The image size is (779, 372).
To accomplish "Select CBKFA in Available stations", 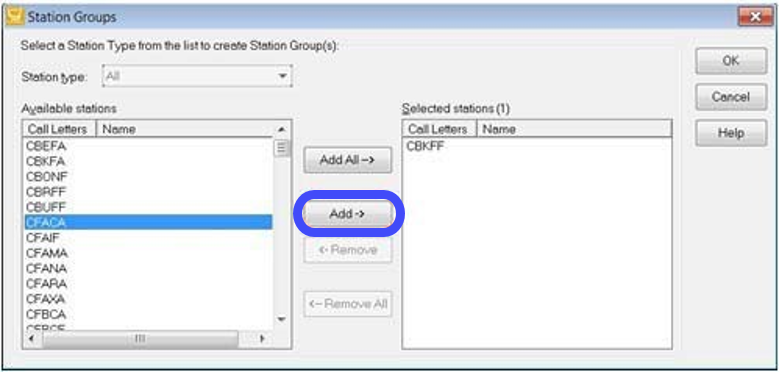I will tap(148, 161).
